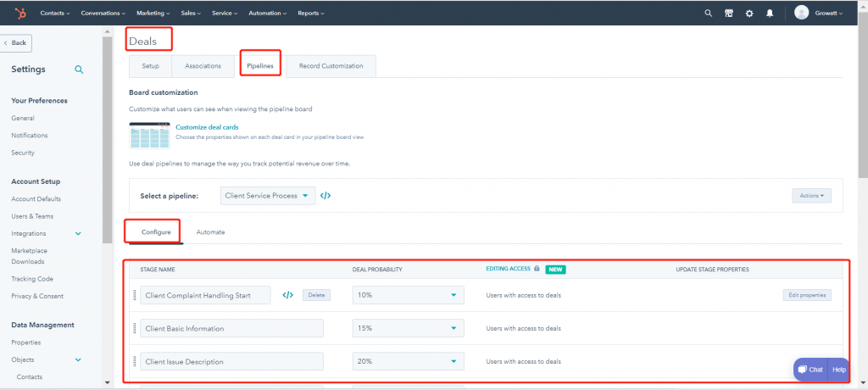Switch to the Record Customization tab
The height and width of the screenshot is (390, 868).
[x=331, y=66]
